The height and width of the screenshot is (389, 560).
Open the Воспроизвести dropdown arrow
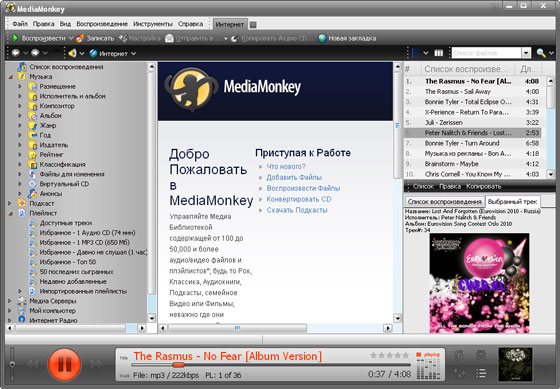(x=70, y=38)
